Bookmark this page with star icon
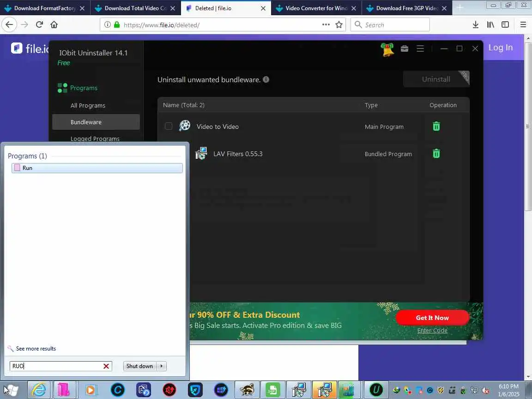The height and width of the screenshot is (399, 532). (339, 24)
